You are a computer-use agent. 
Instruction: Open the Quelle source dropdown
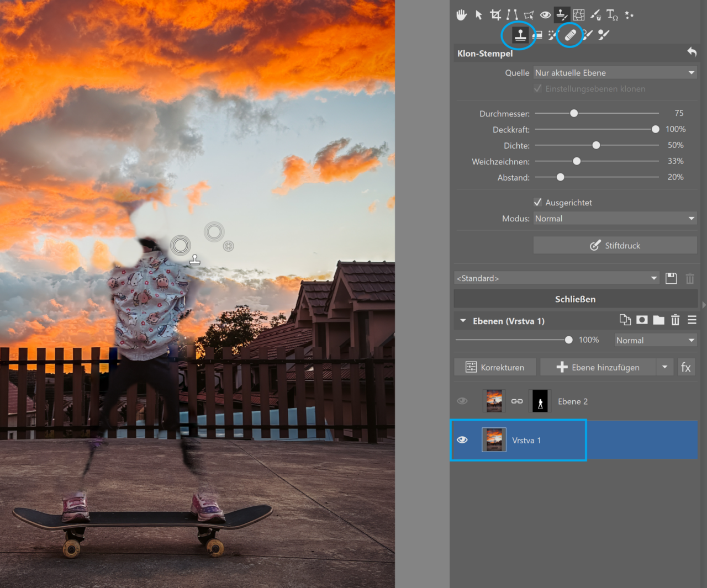614,73
